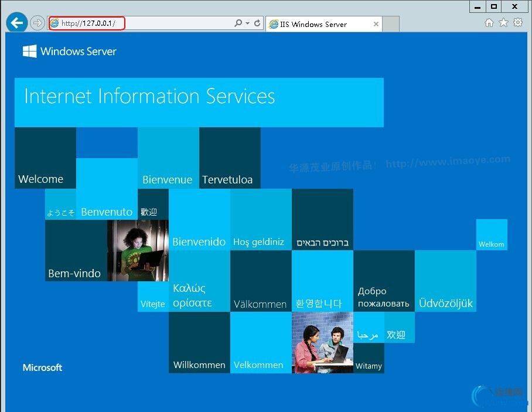Open a new blank tab button
The width and height of the screenshot is (532, 412).
[x=391, y=24]
